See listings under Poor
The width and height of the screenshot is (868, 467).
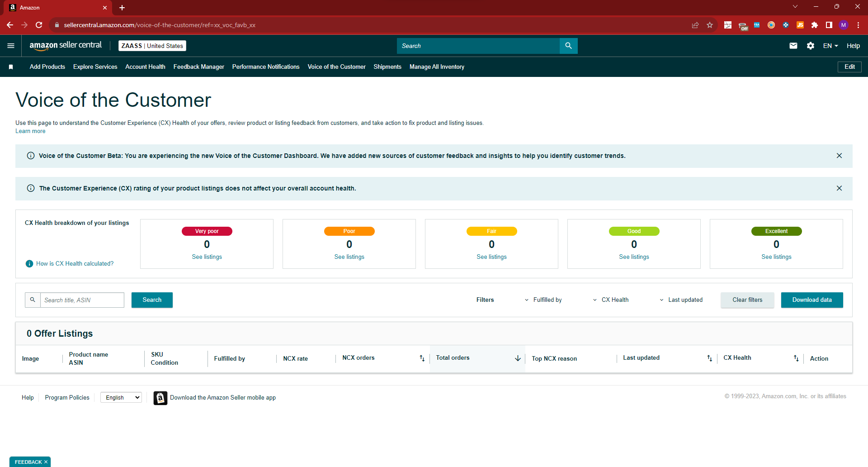click(x=349, y=257)
